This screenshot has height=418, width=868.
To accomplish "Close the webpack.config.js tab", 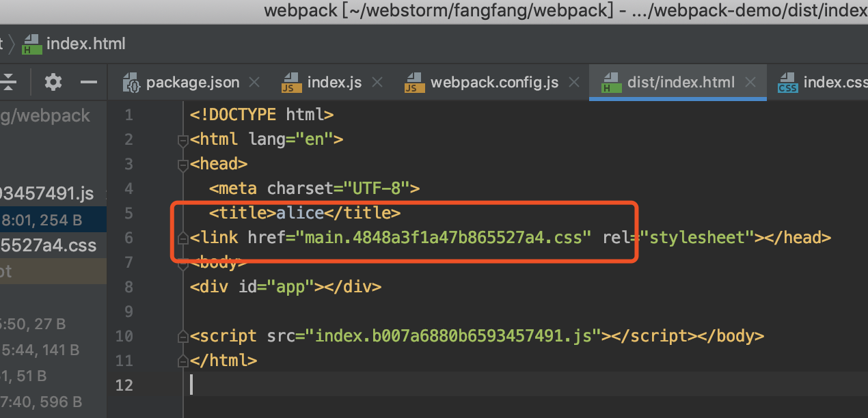I will [573, 83].
